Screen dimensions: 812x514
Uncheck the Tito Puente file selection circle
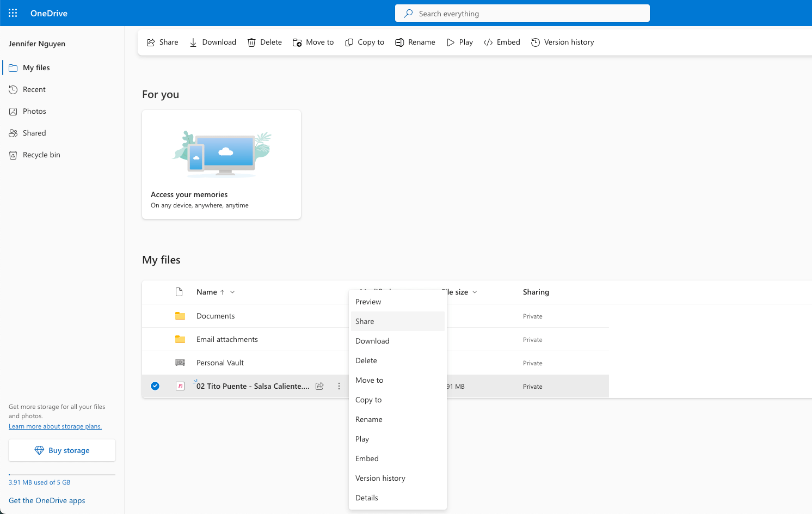tap(155, 386)
